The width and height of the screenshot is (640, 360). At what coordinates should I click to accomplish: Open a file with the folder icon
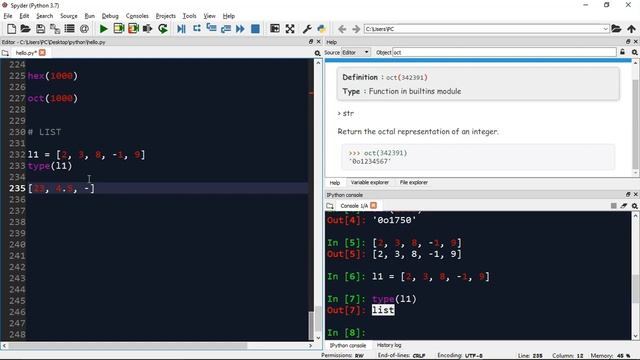(25, 29)
